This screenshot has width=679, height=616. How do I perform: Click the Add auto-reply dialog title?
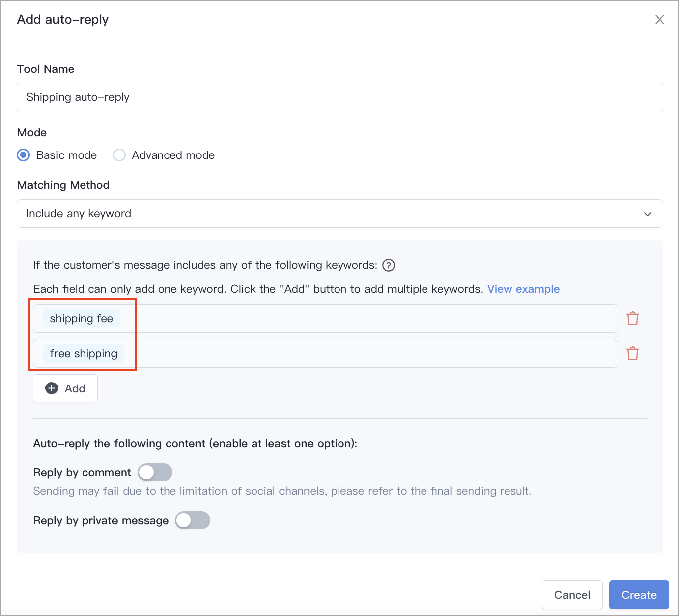point(63,20)
